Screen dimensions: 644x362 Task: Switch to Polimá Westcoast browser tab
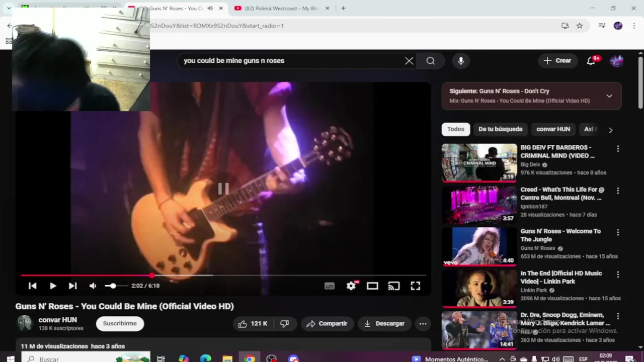[282, 9]
